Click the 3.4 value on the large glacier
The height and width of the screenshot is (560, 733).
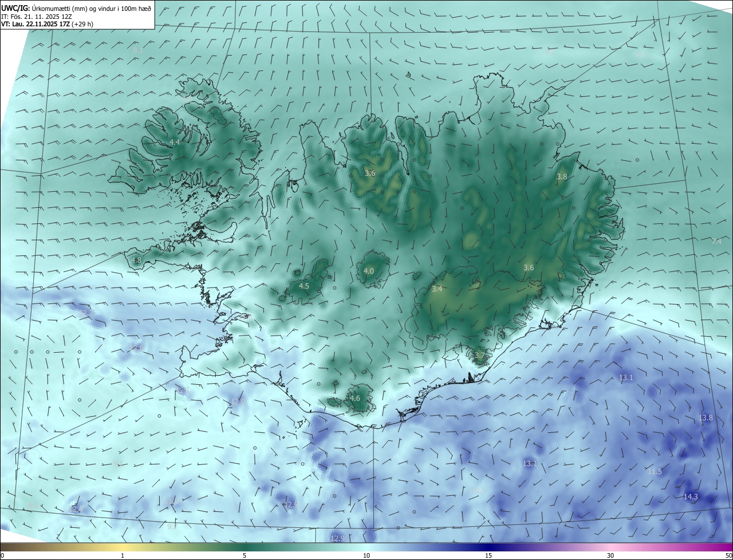click(x=437, y=289)
